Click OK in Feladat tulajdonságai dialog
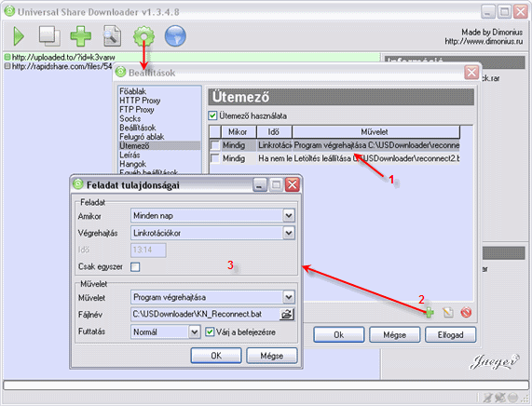 [x=216, y=356]
